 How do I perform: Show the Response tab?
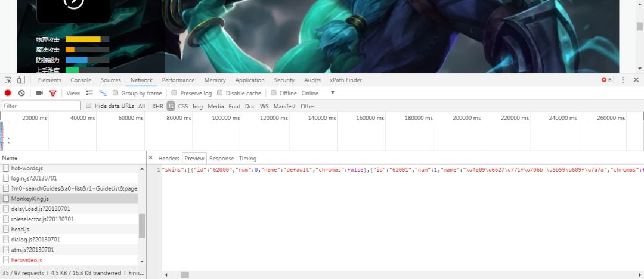tap(221, 158)
